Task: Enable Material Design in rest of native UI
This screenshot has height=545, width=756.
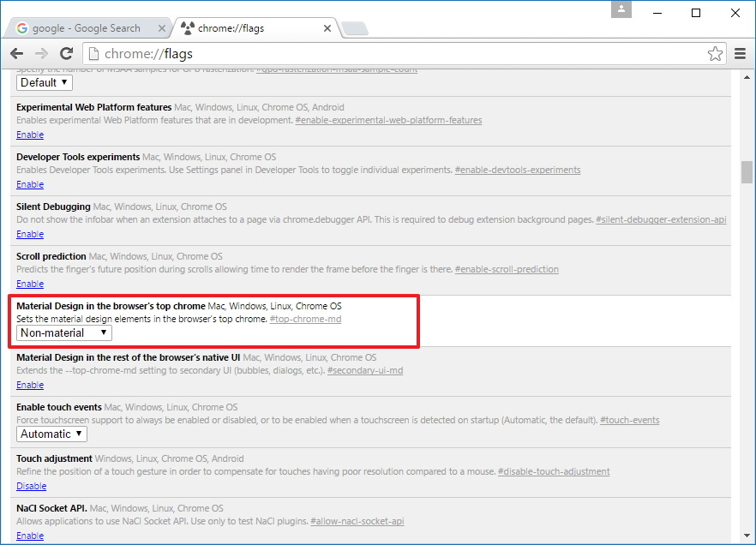Action: click(x=30, y=385)
